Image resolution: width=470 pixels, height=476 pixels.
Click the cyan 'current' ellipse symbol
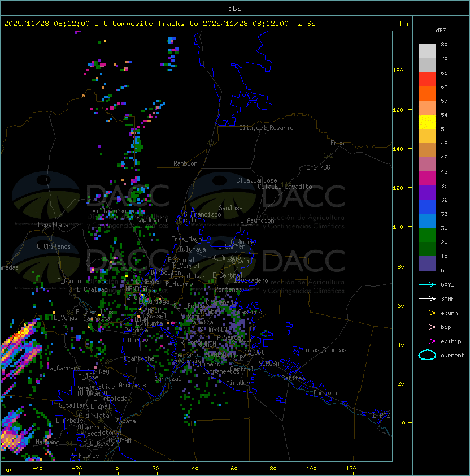[427, 355]
